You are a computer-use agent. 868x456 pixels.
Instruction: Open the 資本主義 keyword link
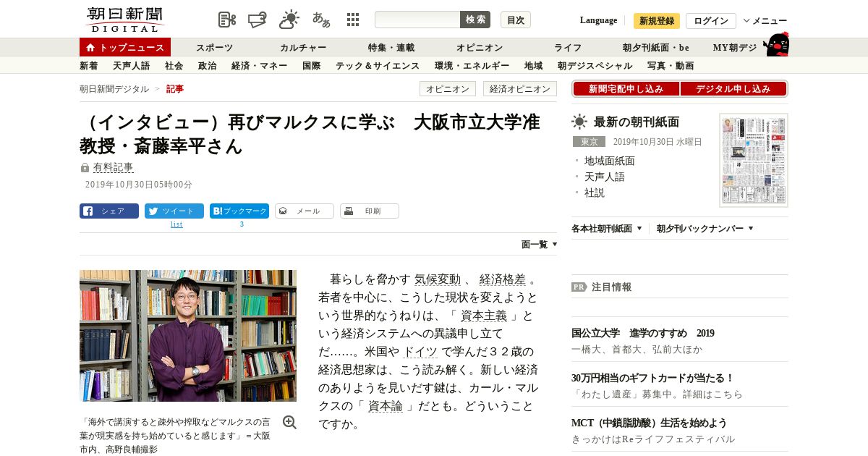(x=484, y=316)
